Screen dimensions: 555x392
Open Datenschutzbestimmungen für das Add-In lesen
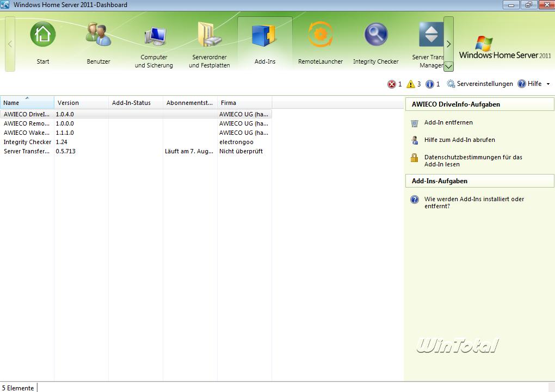tap(473, 160)
